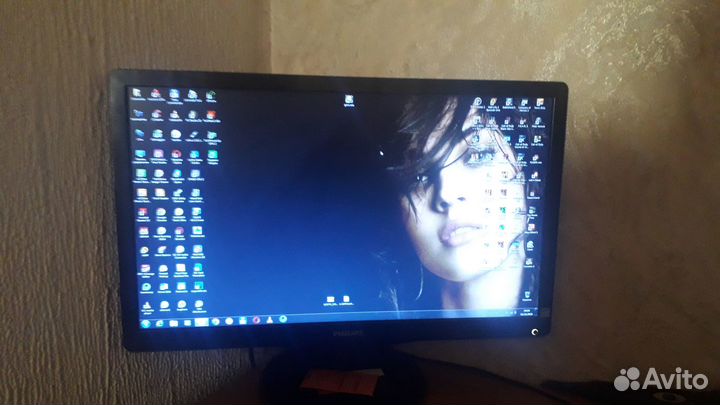Open the File Explorer folder on taskbar
Image resolution: width=720 pixels, height=405 pixels.
(x=174, y=323)
